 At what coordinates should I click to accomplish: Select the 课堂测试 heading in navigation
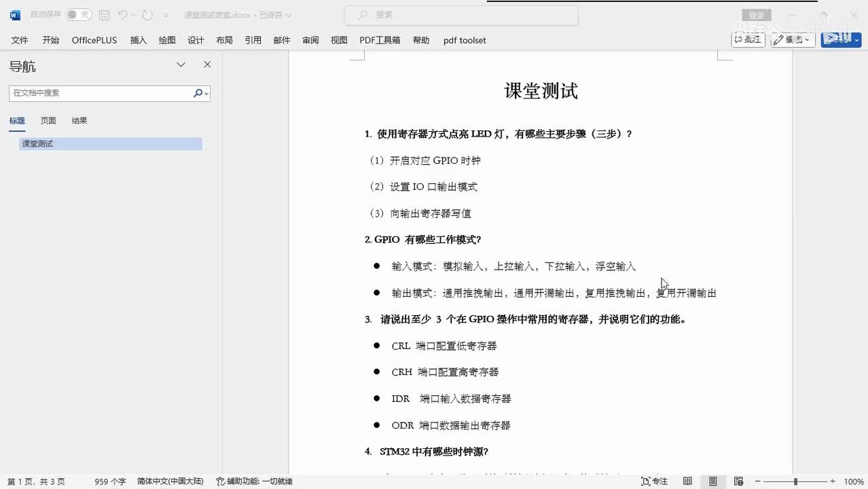point(111,144)
